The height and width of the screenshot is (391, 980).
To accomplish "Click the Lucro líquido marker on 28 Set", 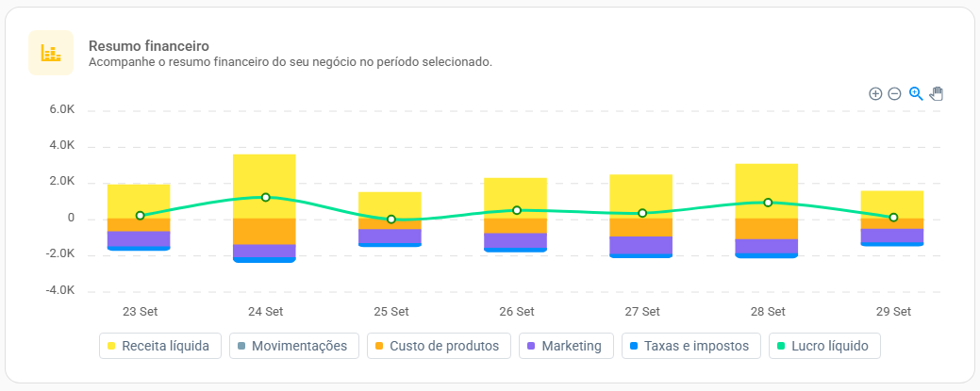I will point(768,203).
